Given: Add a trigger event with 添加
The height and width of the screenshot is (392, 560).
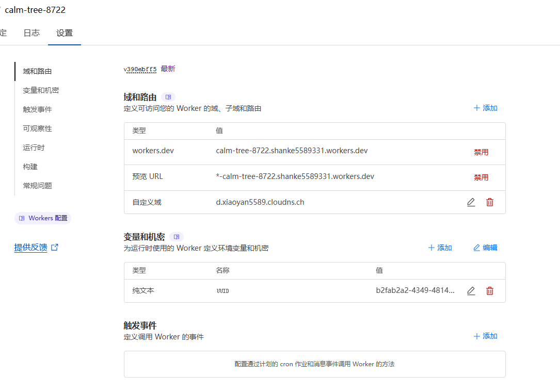Looking at the screenshot, I should (x=485, y=336).
